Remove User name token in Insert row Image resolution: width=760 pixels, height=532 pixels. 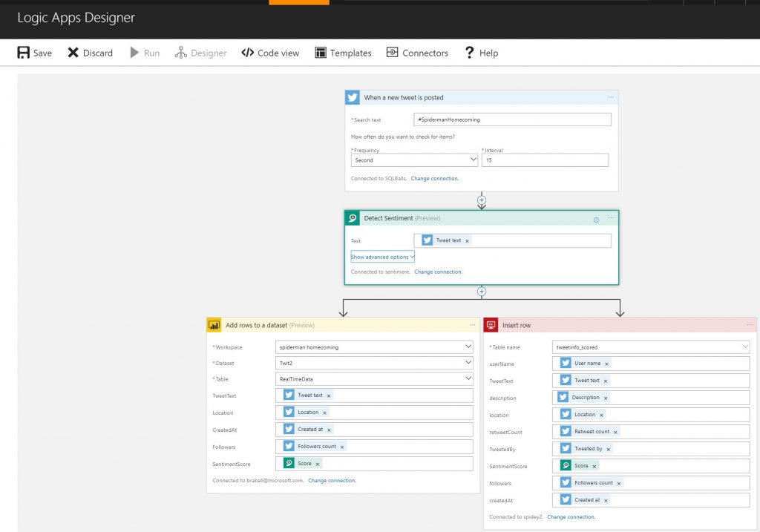coord(606,364)
